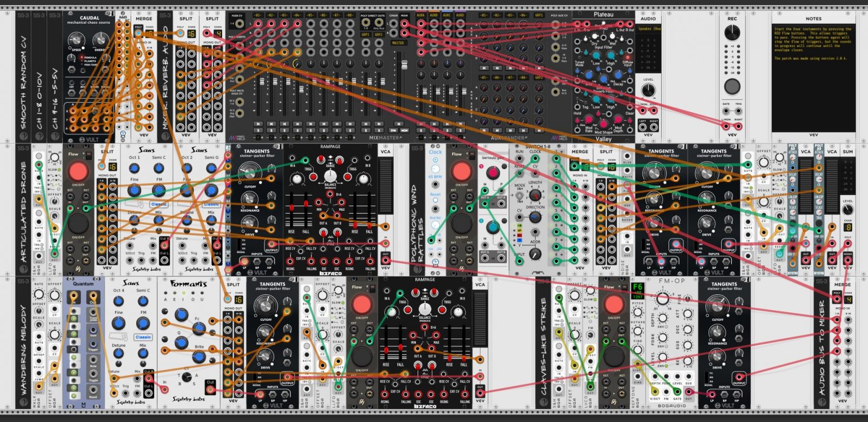Open the Classic waveform selector on Saws Oct 4
Image resolution: width=868 pixels, height=422 pixels.
coord(143,337)
